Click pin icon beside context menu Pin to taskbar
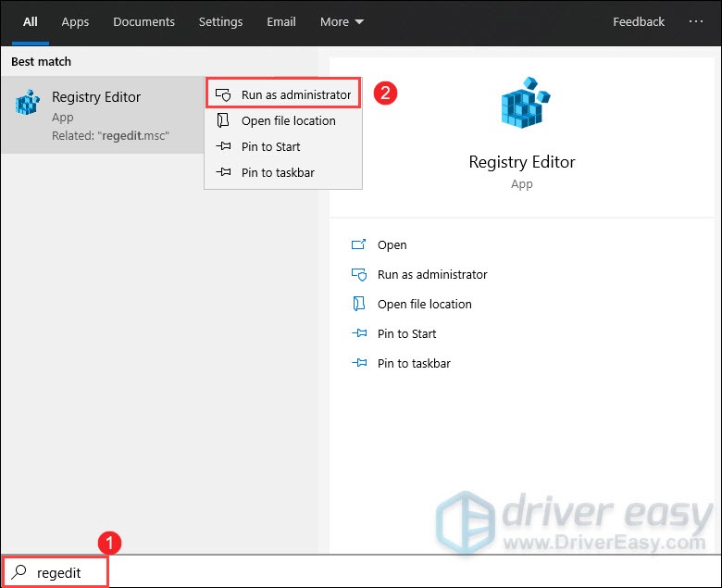The width and height of the screenshot is (722, 588). click(223, 172)
